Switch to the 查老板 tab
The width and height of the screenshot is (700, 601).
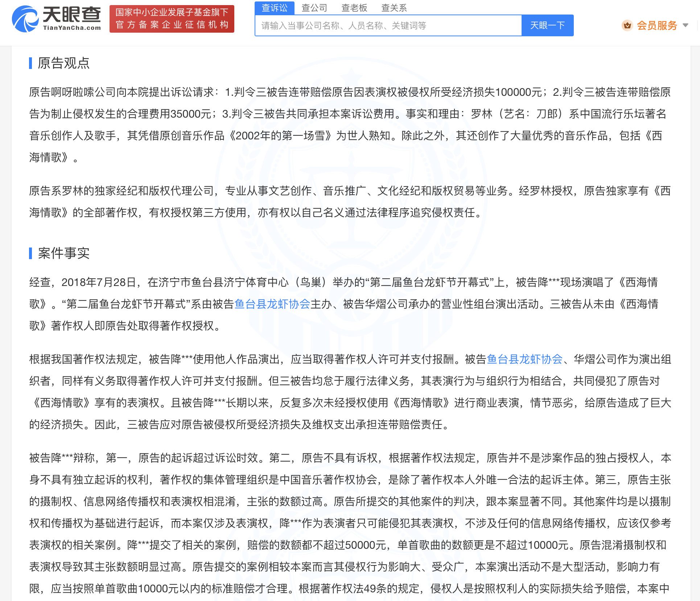click(x=354, y=8)
